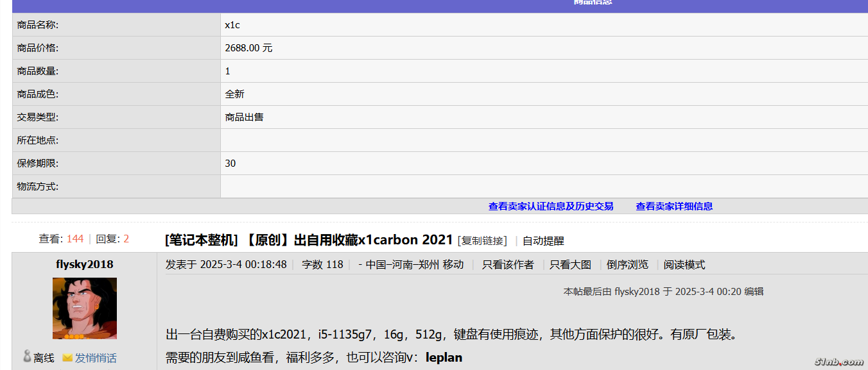Click the bold contact ID leplan
868x370 pixels.
(444, 357)
